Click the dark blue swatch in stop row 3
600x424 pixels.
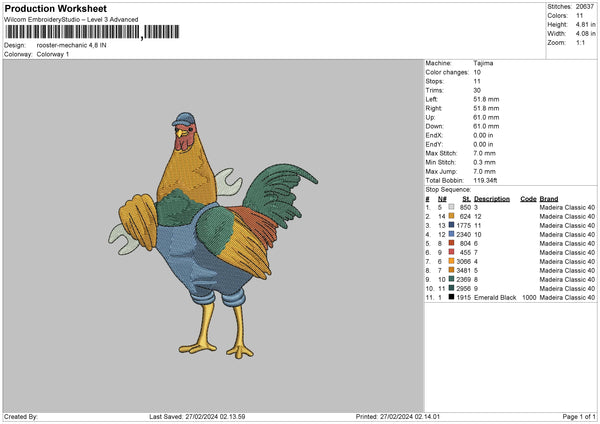coord(451,225)
